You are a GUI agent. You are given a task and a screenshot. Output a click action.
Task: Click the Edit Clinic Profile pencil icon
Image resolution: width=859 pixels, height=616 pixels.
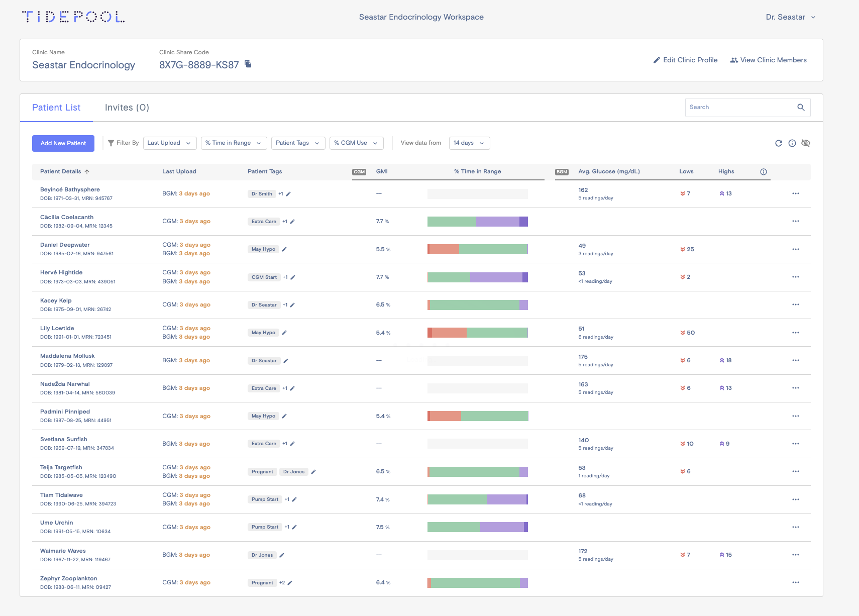657,60
